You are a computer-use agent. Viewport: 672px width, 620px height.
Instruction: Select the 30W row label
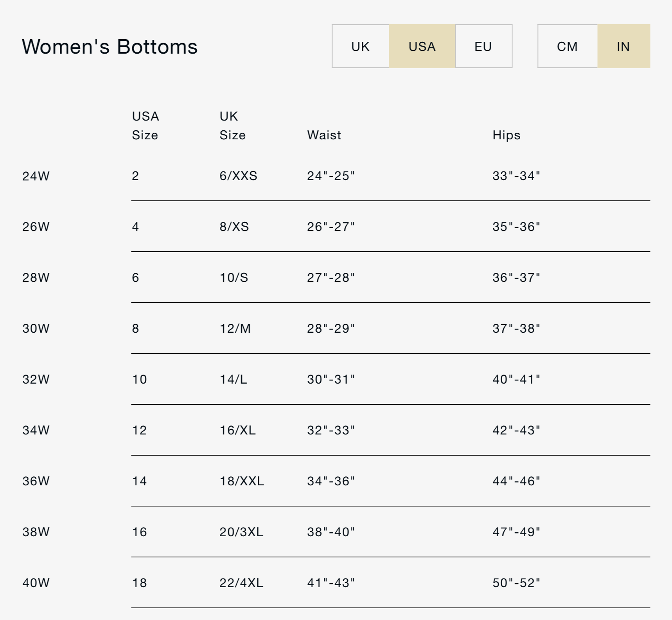36,328
